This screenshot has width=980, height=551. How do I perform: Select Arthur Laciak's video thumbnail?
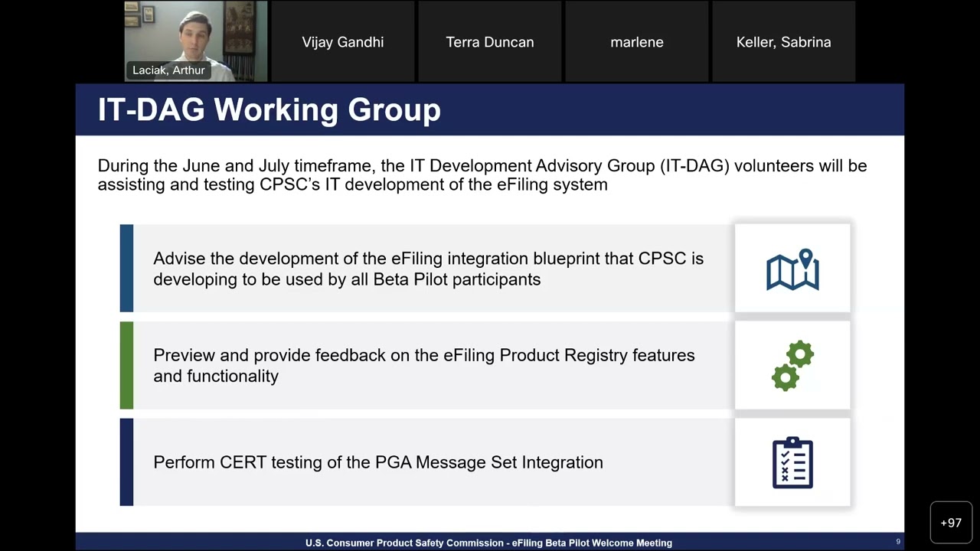(x=196, y=41)
